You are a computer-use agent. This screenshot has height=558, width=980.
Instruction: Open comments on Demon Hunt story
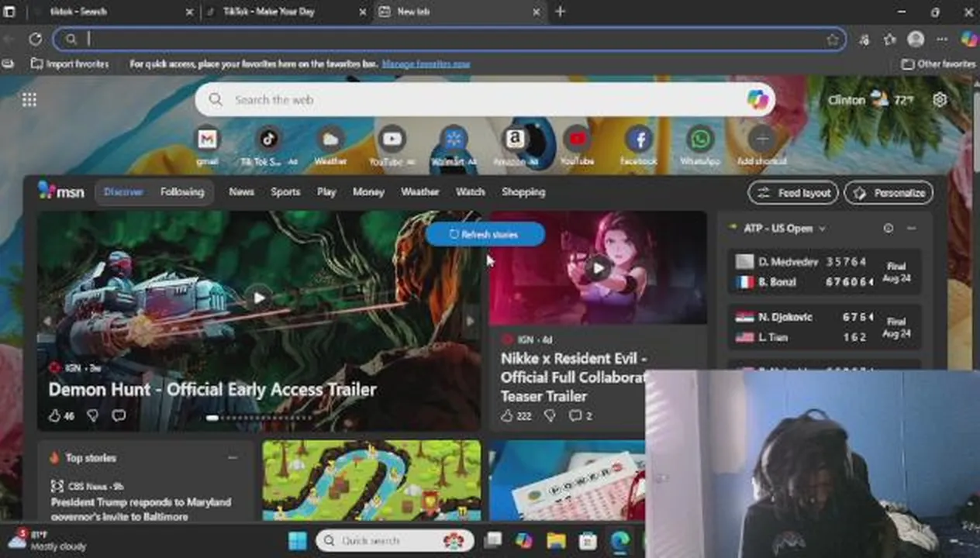(x=119, y=416)
